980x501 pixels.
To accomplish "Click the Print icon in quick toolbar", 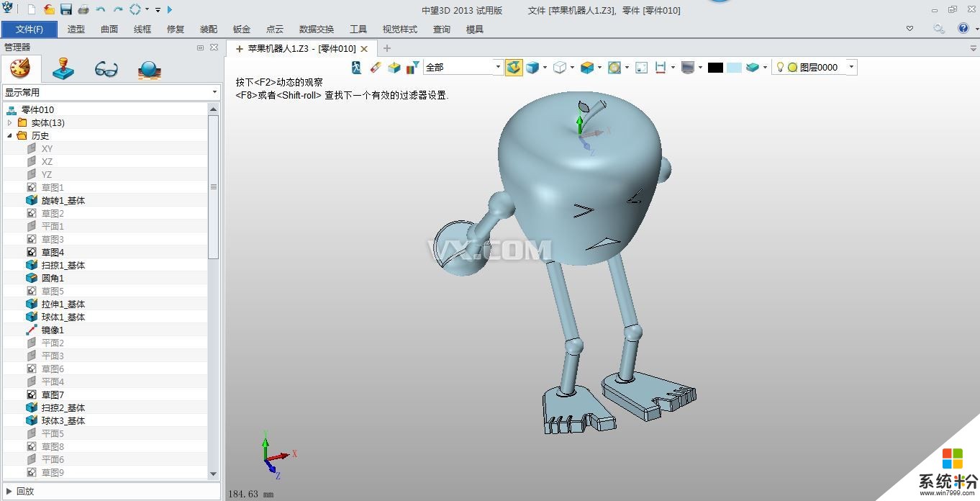I will point(83,9).
